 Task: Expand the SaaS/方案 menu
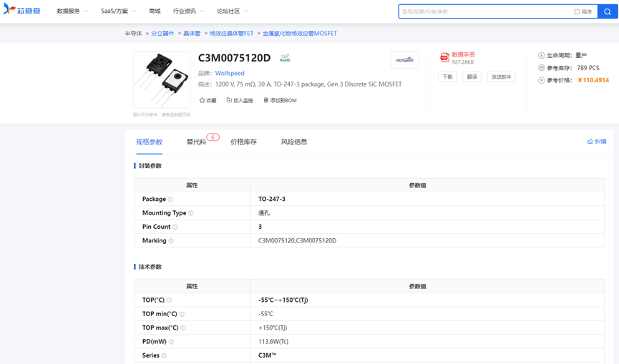(x=118, y=11)
